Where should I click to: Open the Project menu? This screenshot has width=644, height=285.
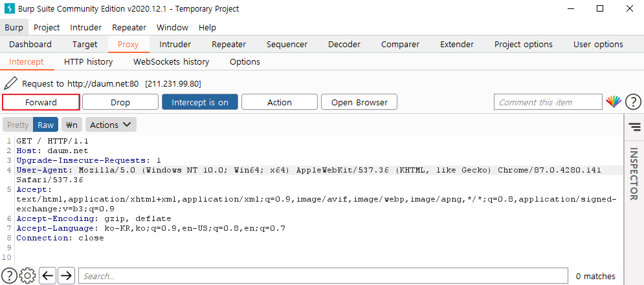[x=47, y=28]
